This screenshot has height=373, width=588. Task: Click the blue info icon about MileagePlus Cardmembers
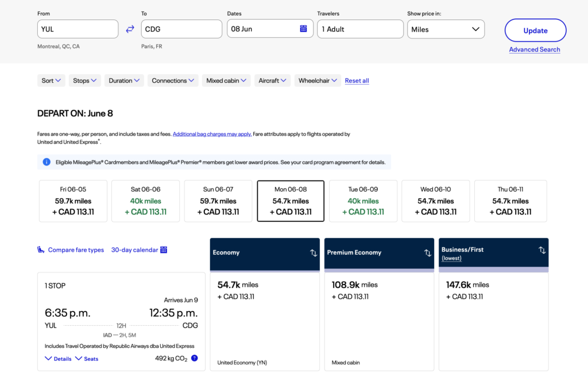[x=47, y=161]
